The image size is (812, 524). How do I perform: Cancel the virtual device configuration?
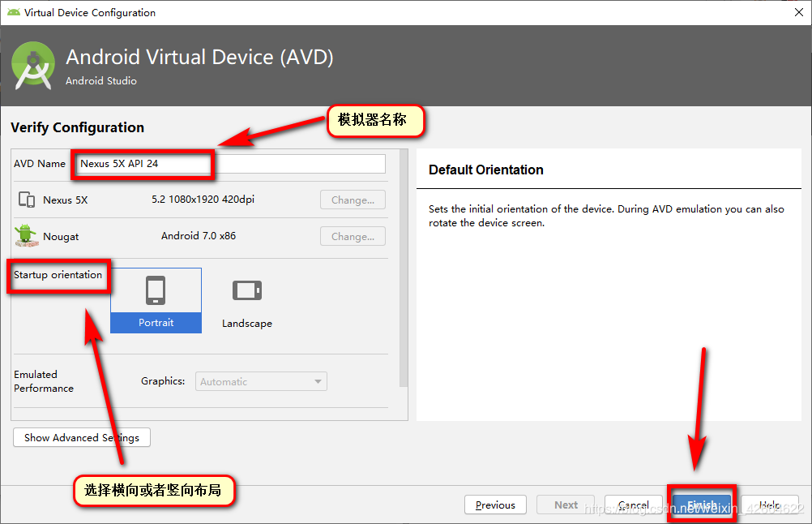coord(634,505)
